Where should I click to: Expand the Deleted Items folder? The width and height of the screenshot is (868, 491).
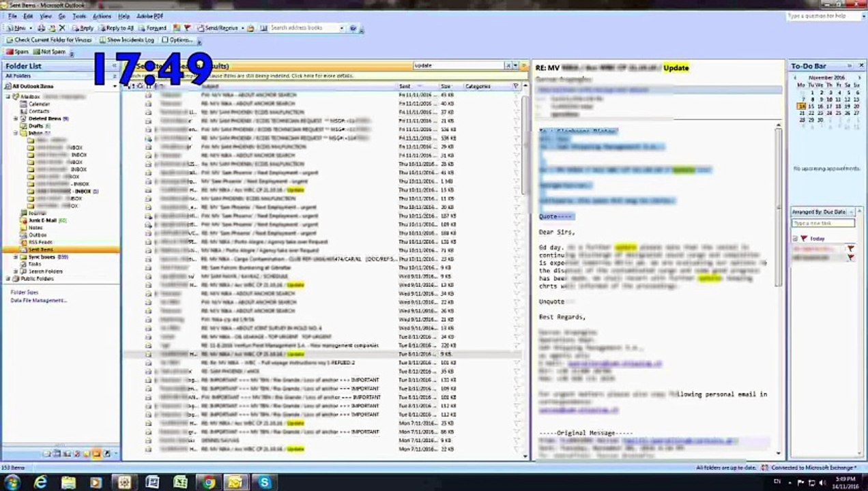click(16, 119)
